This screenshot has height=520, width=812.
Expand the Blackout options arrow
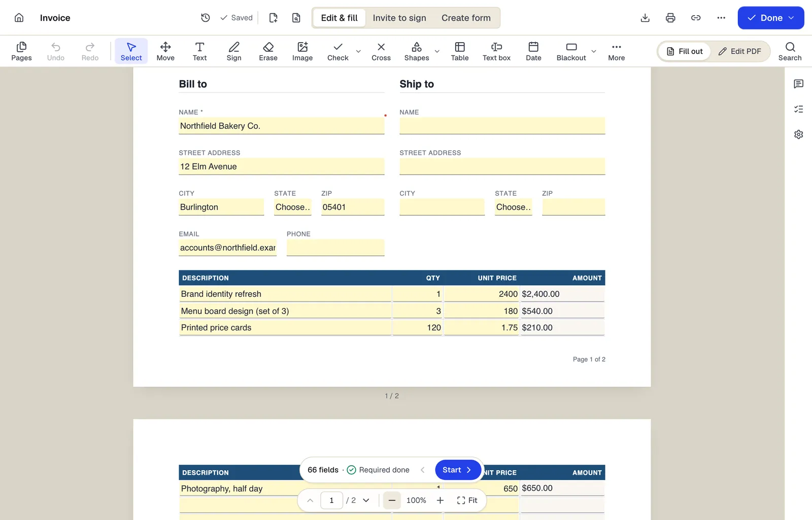(594, 51)
